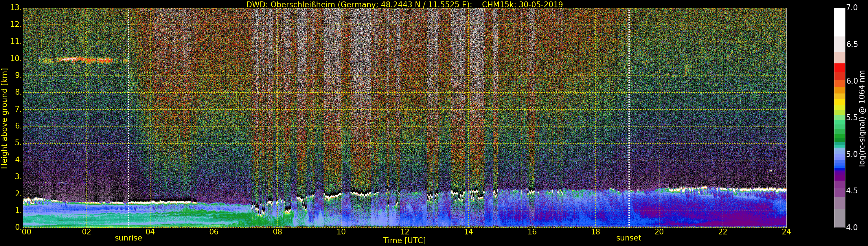This screenshot has width=868, height=246.
Task: Click the '5.' height tick label
Action: (x=18, y=143)
